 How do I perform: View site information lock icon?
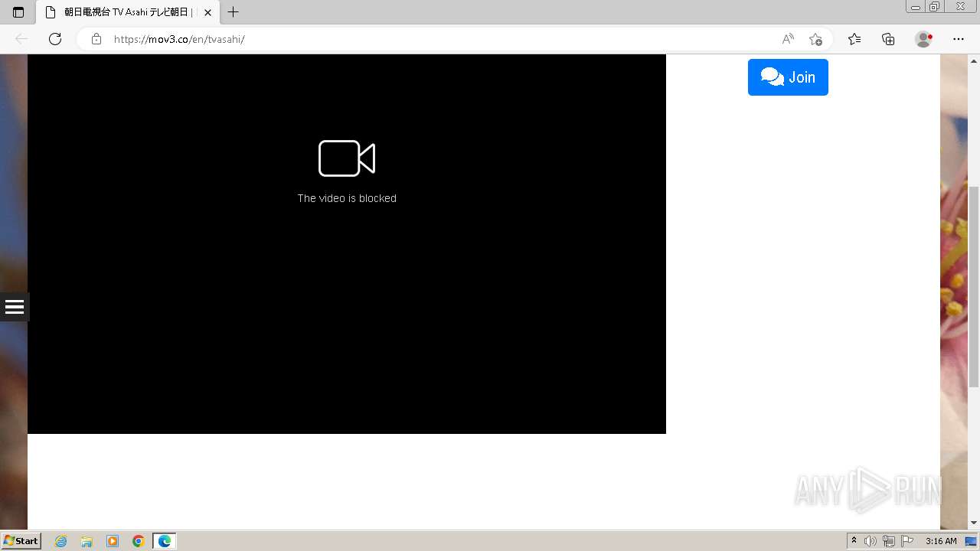(x=96, y=39)
